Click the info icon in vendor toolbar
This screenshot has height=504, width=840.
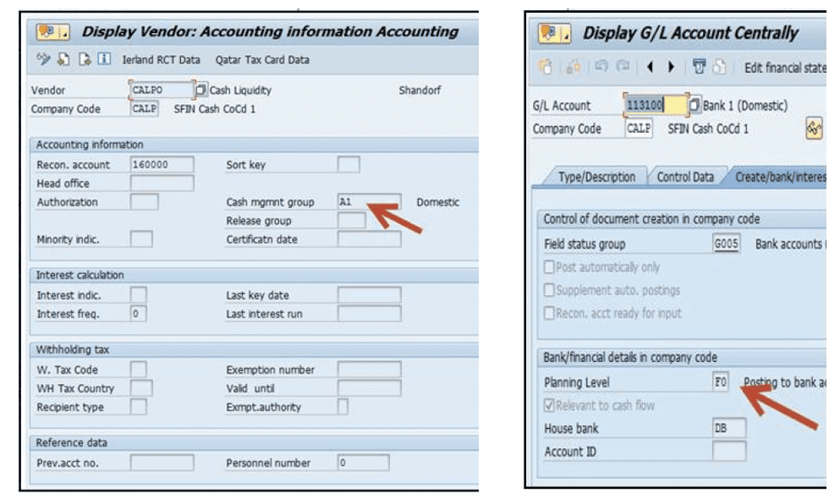point(104,60)
